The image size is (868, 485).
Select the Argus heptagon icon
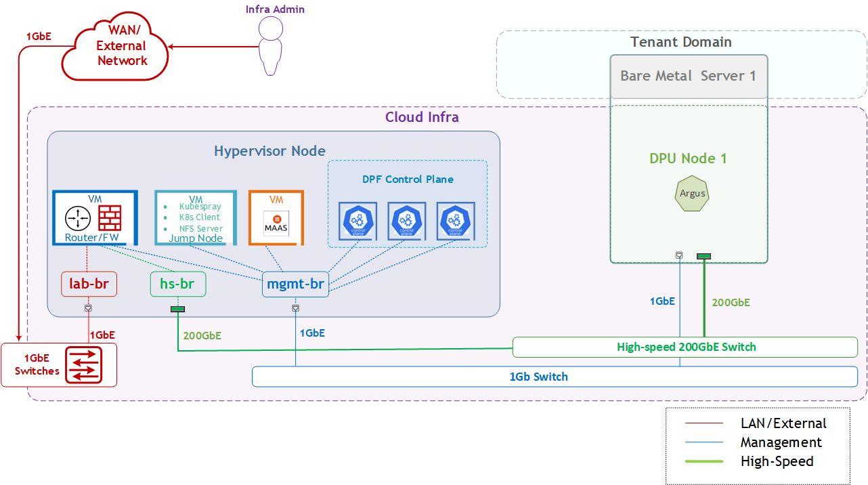tap(693, 193)
